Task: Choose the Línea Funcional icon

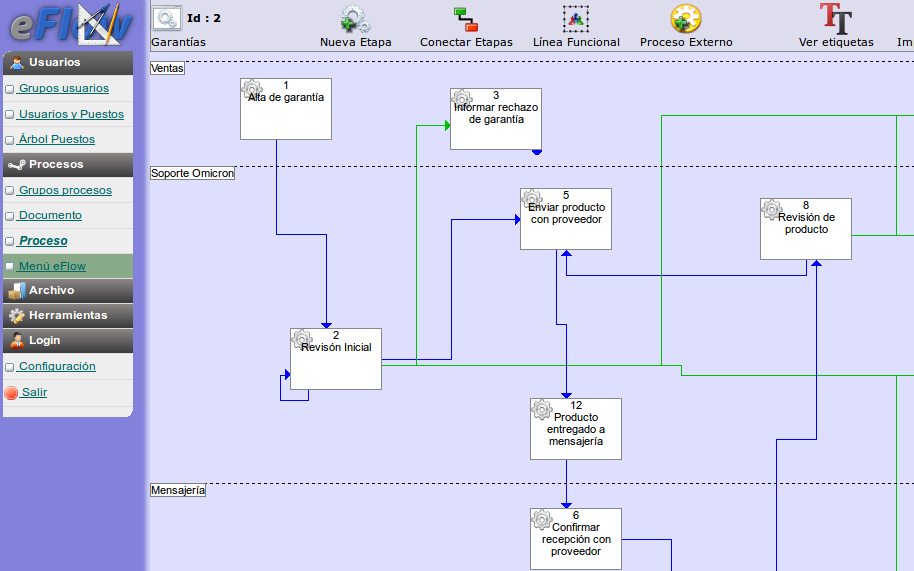Action: pyautogui.click(x=576, y=18)
